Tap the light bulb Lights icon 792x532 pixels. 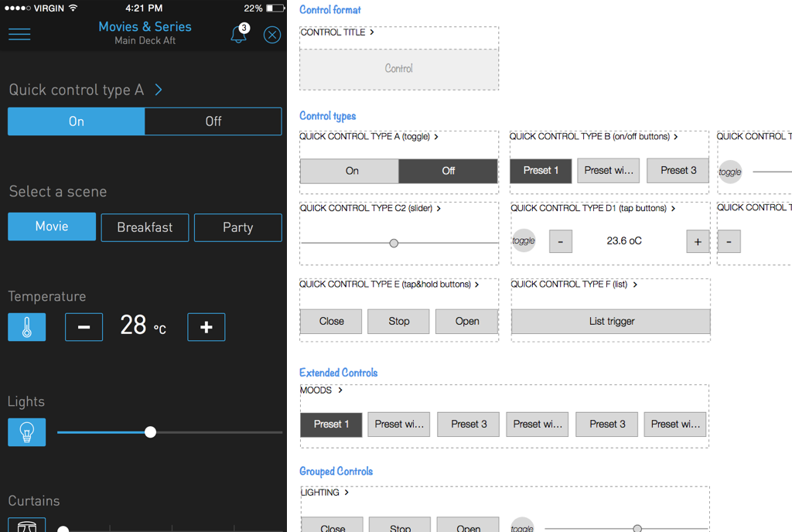point(27,432)
